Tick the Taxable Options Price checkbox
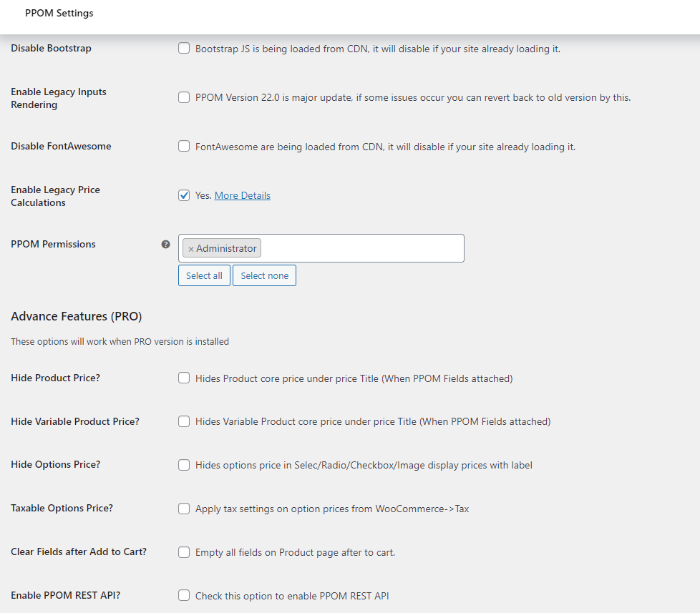The height and width of the screenshot is (613, 700). pyautogui.click(x=184, y=509)
